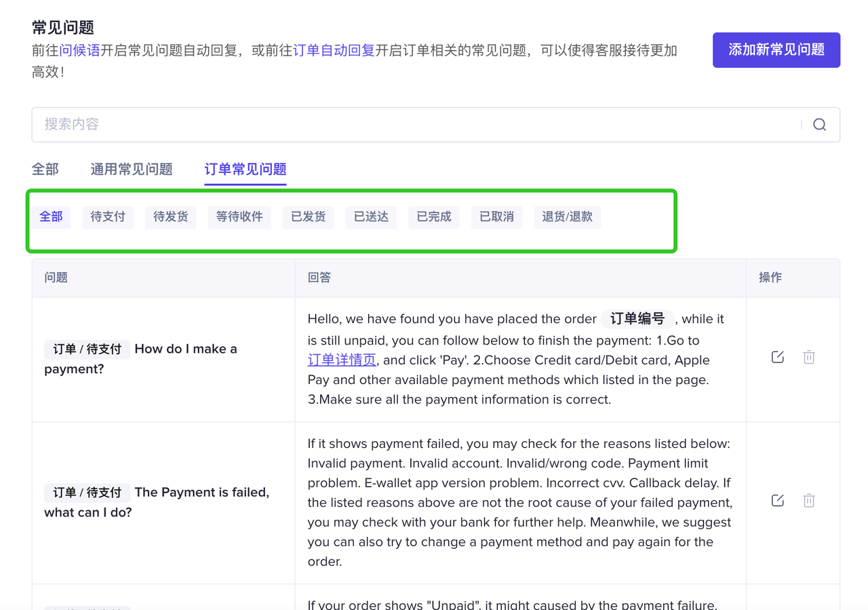
Task: Filter FAQs by 待发货 status
Action: tap(170, 217)
